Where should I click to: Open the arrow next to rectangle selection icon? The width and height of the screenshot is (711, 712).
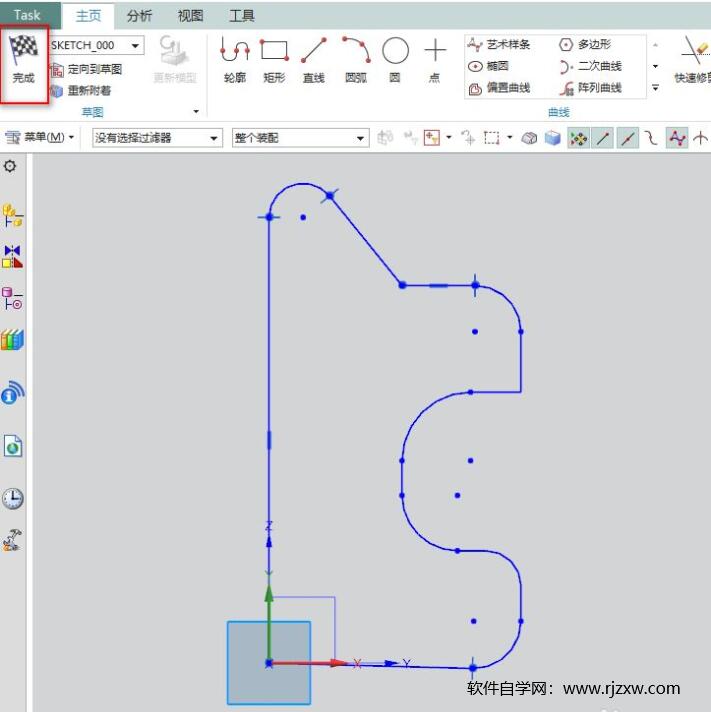coord(509,137)
